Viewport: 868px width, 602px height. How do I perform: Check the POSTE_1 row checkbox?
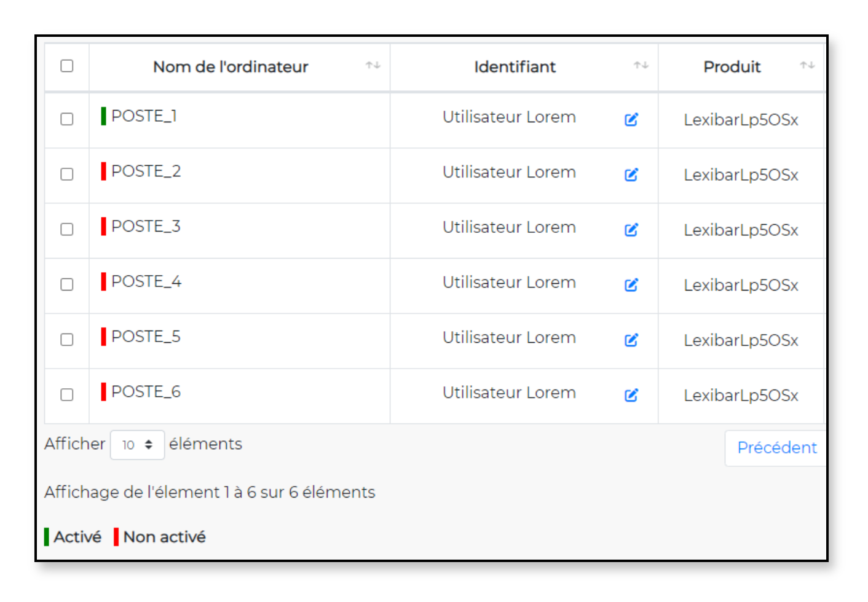(67, 119)
